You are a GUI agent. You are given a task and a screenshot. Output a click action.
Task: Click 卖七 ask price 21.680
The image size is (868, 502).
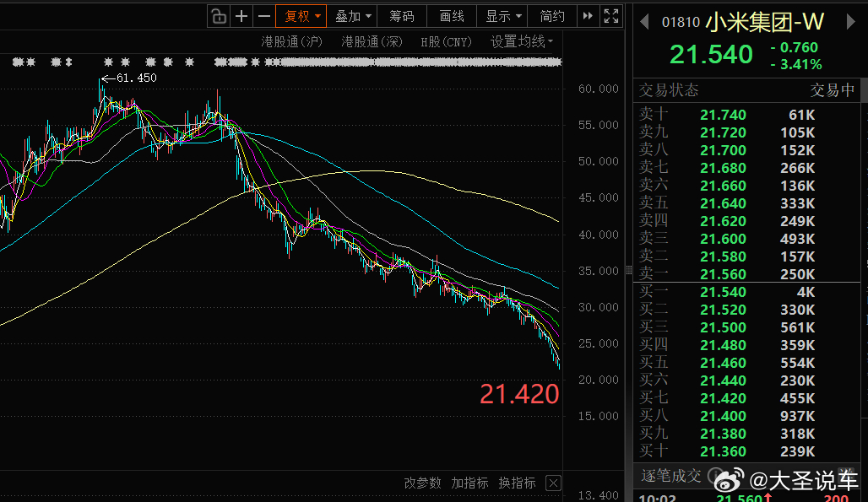(x=723, y=168)
